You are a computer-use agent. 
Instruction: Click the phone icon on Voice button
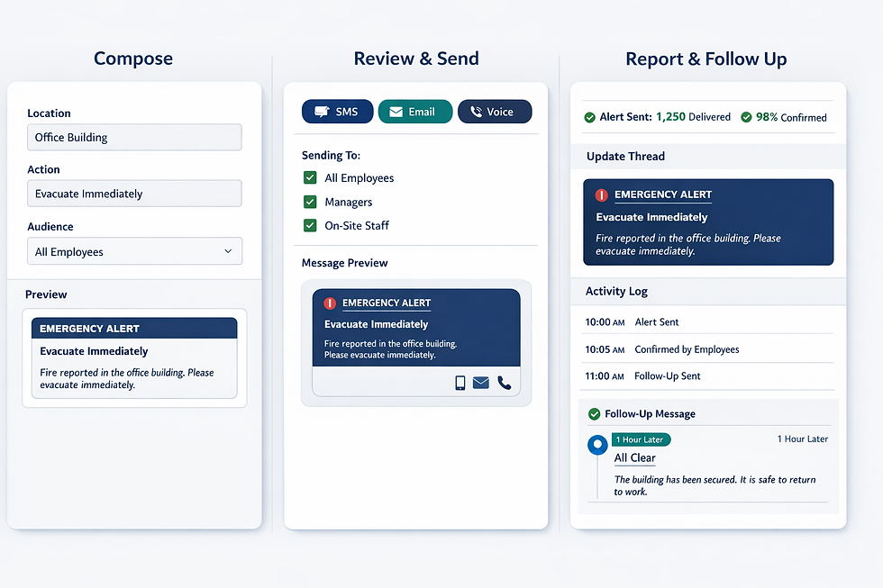[x=476, y=112]
